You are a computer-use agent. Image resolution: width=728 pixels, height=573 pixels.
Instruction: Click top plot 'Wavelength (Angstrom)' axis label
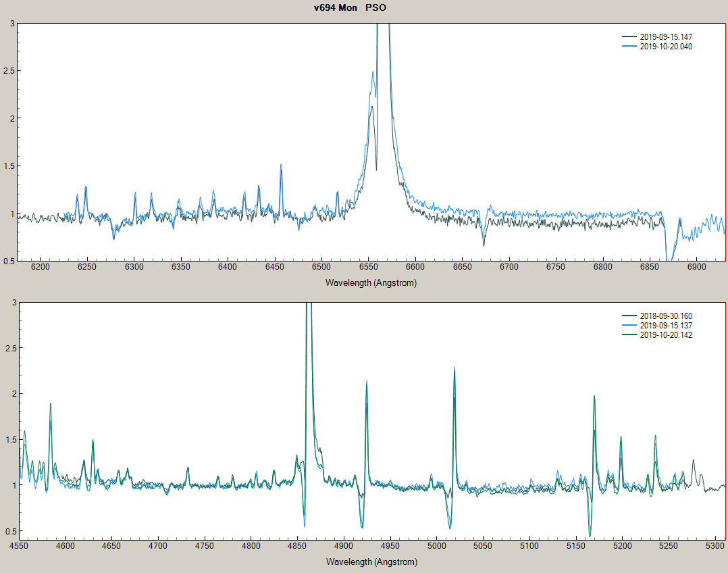[371, 282]
